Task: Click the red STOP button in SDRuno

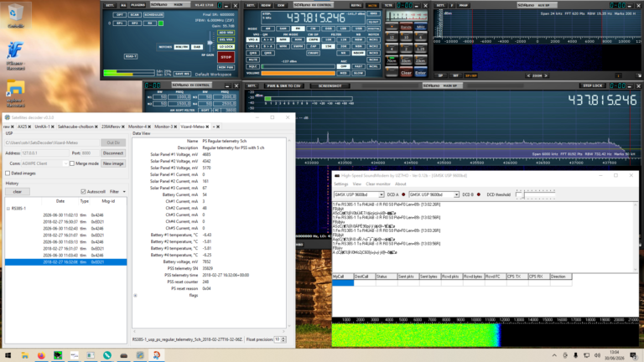Action: [226, 57]
